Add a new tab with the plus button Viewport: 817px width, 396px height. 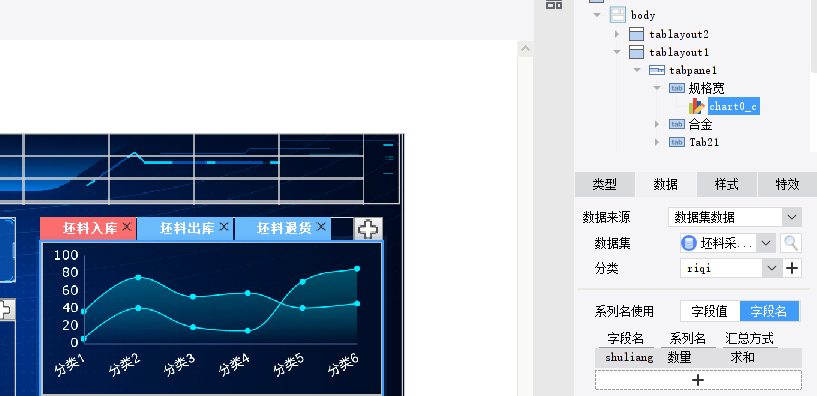368,229
